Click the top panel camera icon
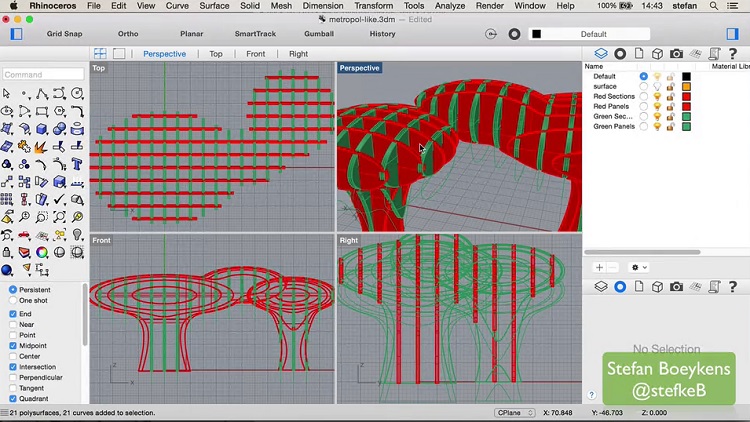750x422 pixels. (676, 54)
